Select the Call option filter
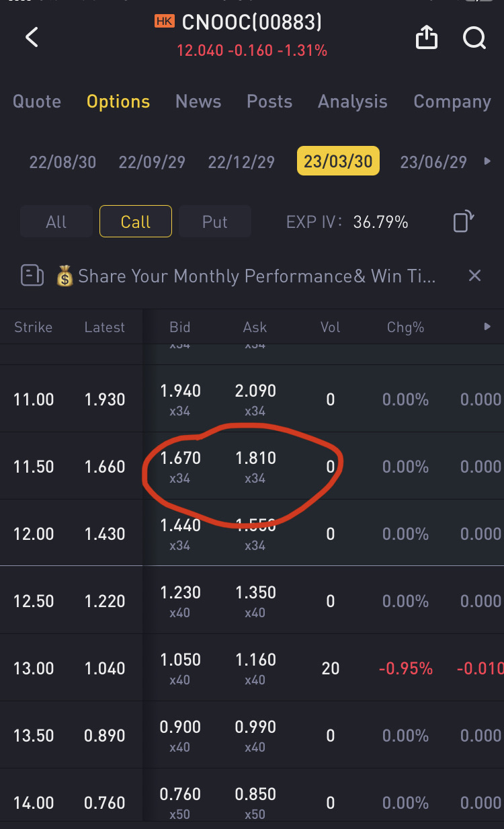504x829 pixels. click(136, 222)
